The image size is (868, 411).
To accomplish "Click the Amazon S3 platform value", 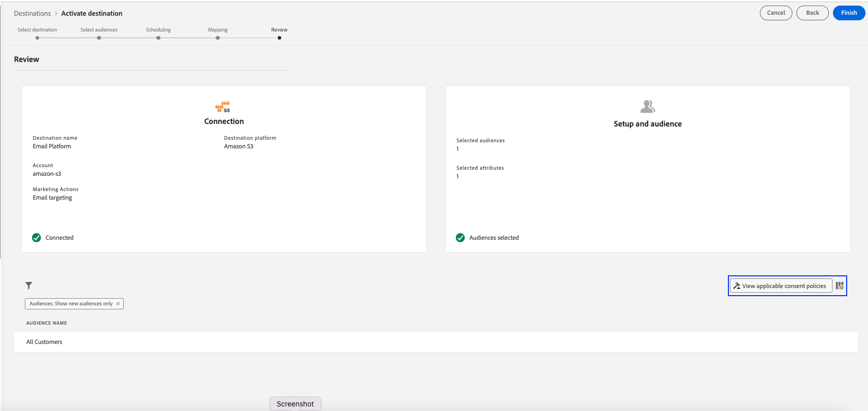I will coord(239,146).
